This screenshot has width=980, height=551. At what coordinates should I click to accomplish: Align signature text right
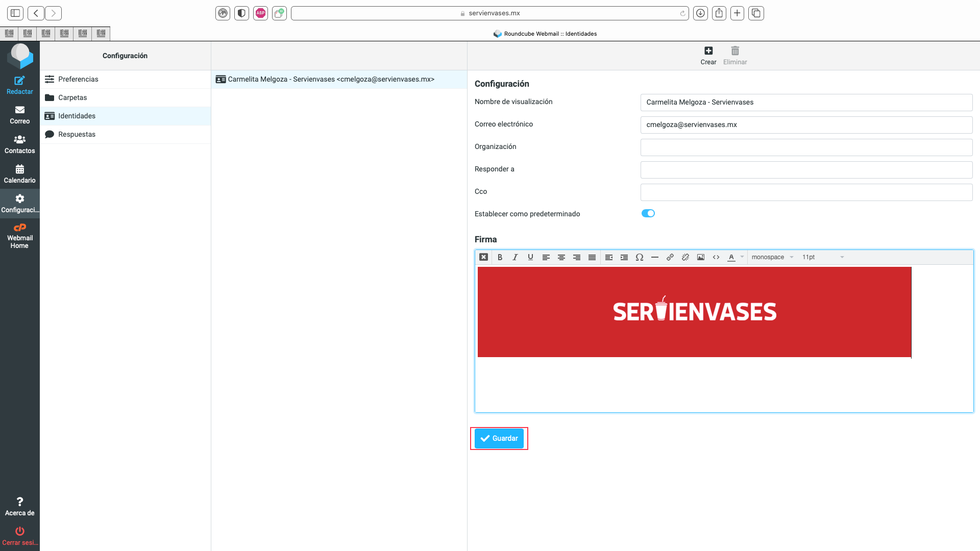click(576, 257)
